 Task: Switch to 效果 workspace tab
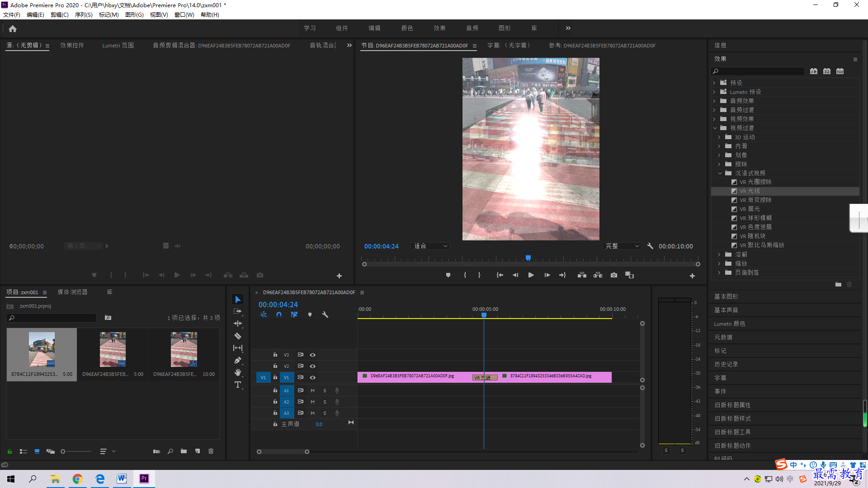[x=439, y=28]
